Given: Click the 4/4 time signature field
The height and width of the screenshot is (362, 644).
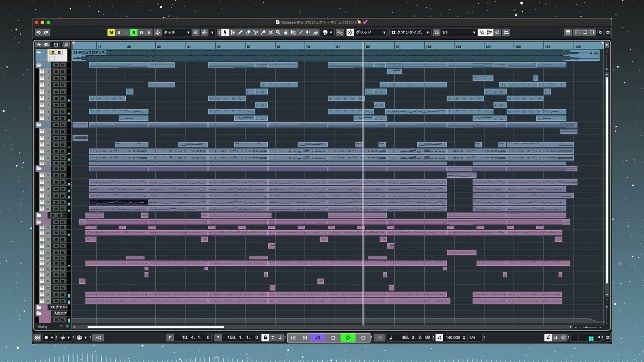Looking at the screenshot, I should point(472,338).
